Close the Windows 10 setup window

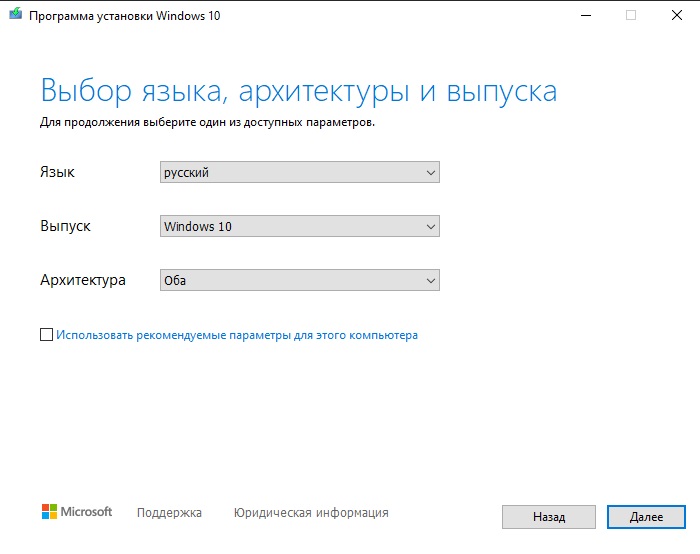(677, 15)
